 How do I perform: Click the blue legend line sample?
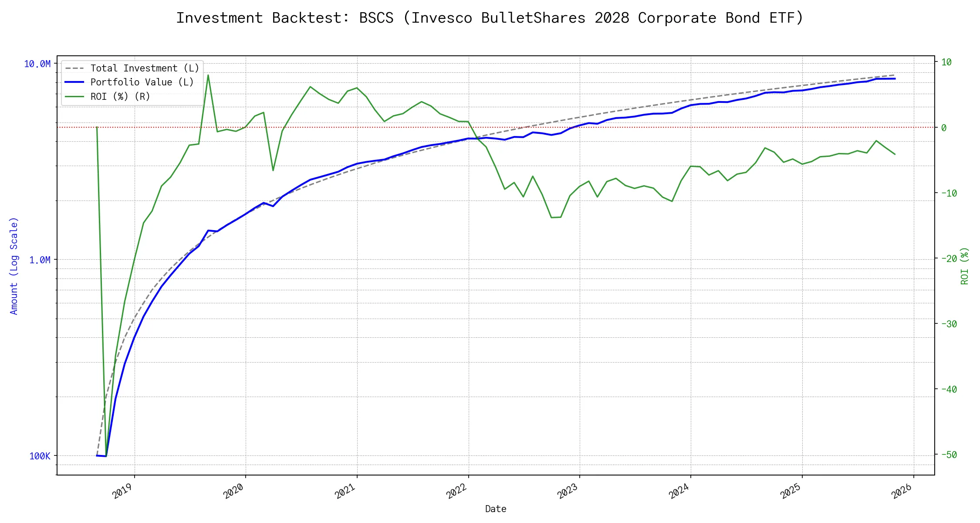tap(74, 82)
